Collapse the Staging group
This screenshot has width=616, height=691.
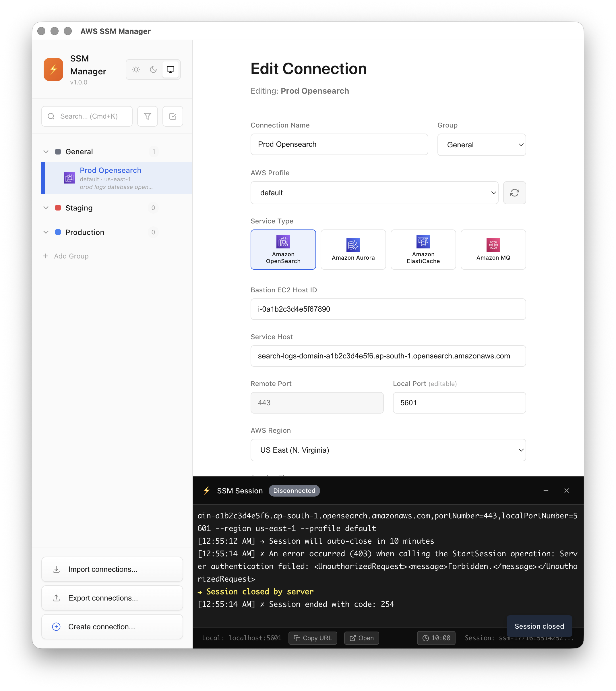(x=46, y=208)
